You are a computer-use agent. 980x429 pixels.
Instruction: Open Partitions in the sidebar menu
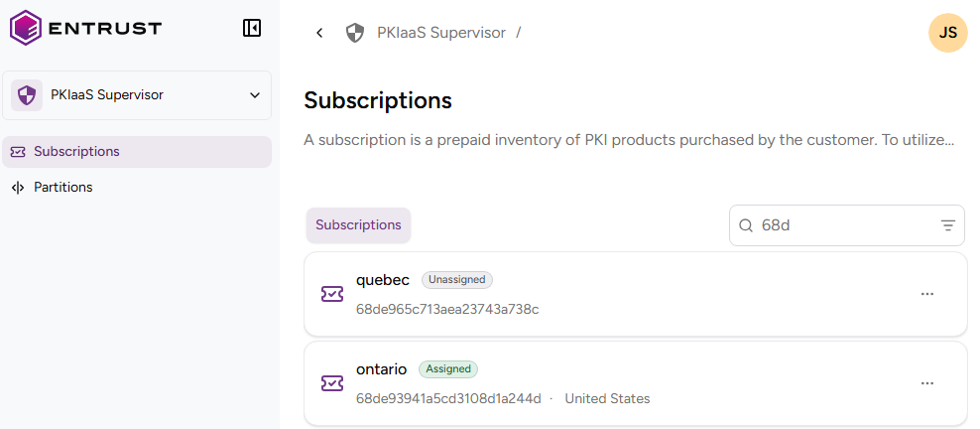click(62, 188)
